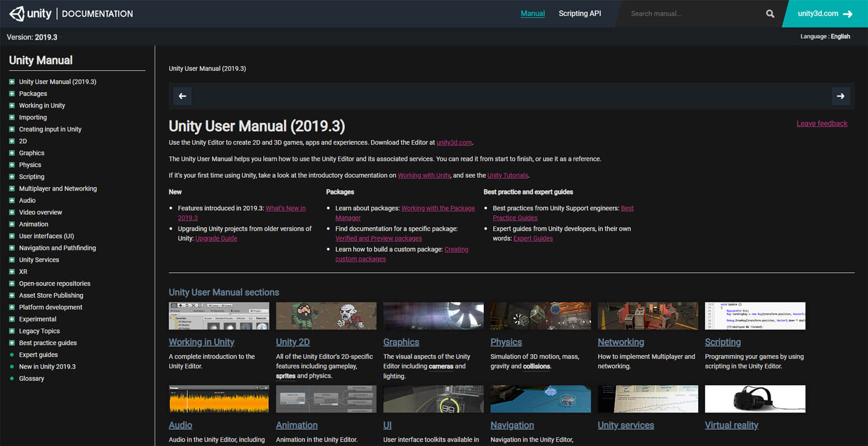
Task: Click the previous page arrow
Action: pos(182,96)
